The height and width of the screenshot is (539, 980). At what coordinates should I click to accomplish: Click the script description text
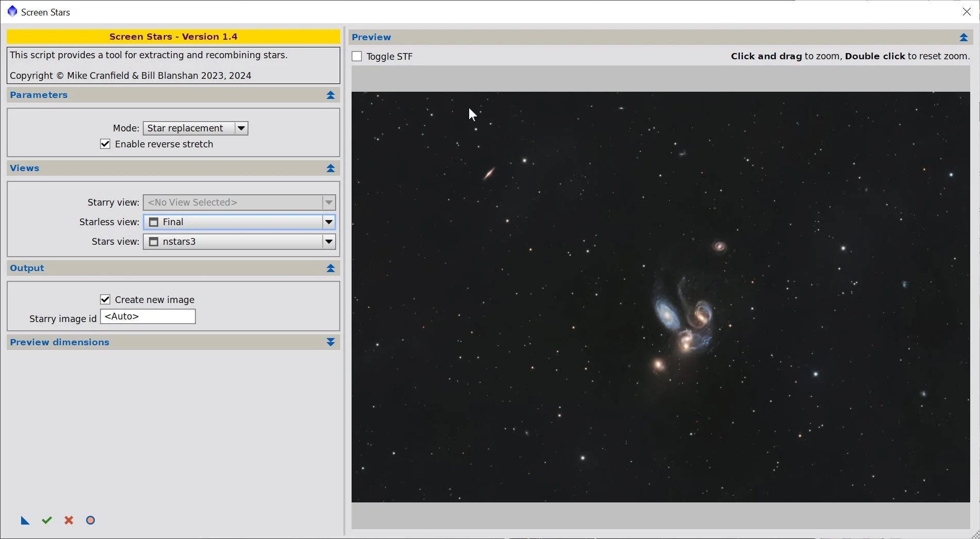click(x=148, y=55)
